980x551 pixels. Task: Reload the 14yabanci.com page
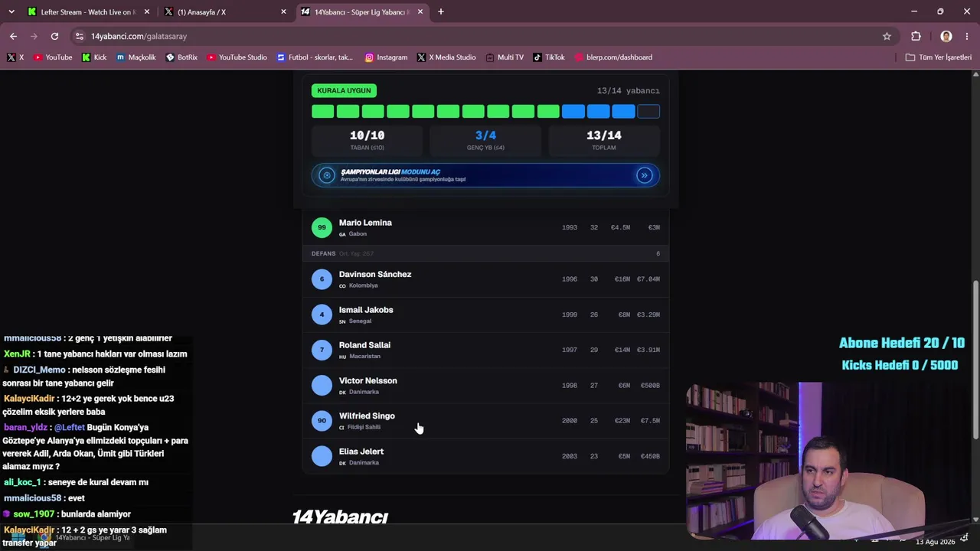(x=54, y=36)
